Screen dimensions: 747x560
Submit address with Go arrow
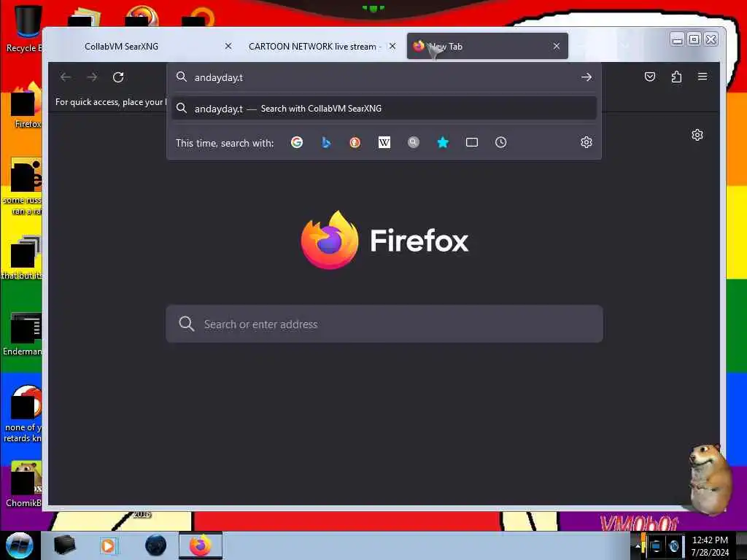click(x=587, y=77)
